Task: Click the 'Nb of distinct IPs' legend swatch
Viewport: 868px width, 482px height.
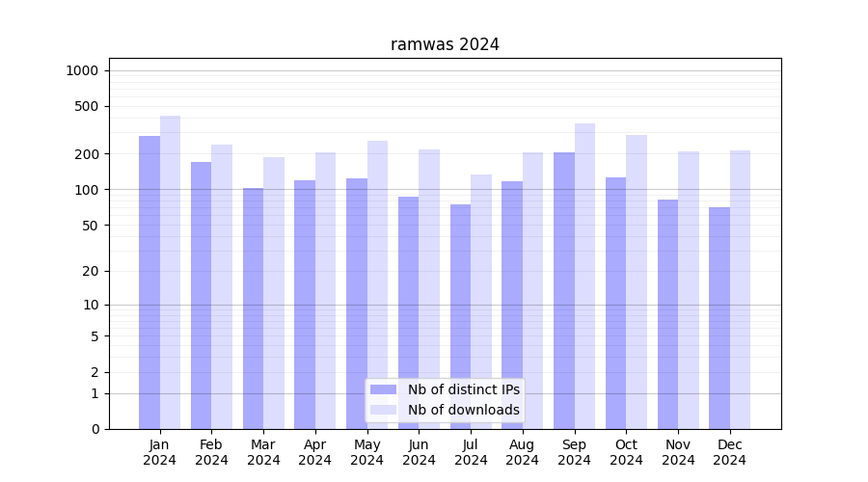Action: (383, 389)
